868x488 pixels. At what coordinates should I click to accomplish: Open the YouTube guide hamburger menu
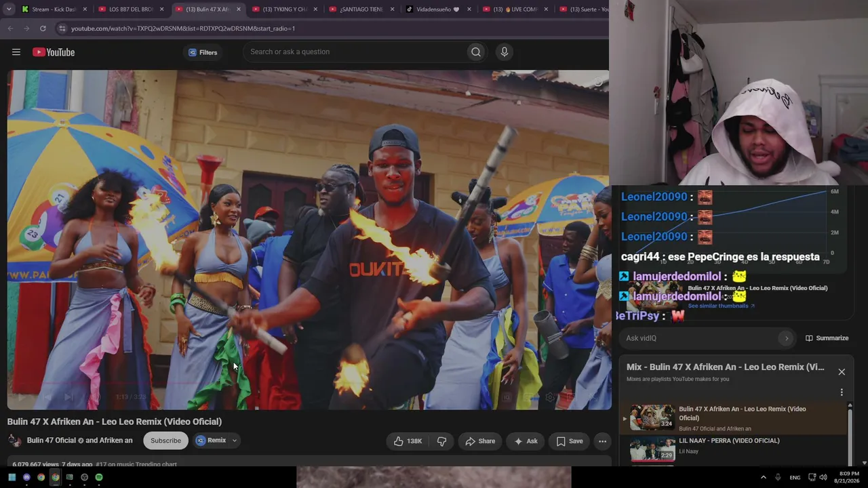(16, 52)
